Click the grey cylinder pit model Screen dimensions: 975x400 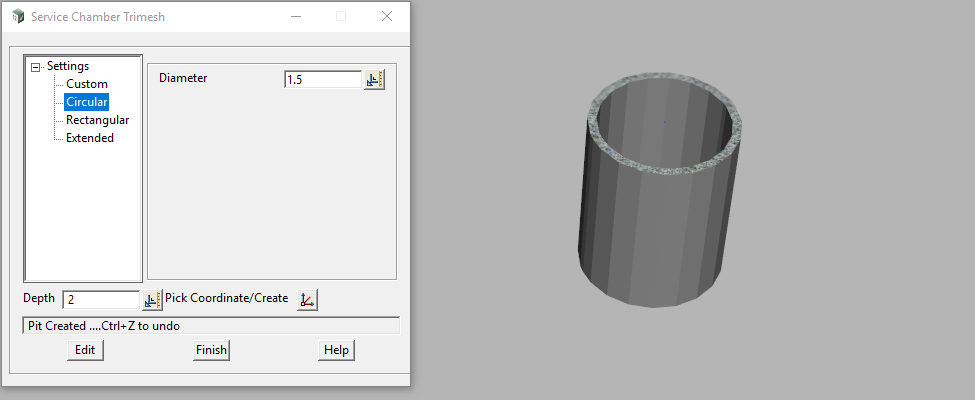660,220
